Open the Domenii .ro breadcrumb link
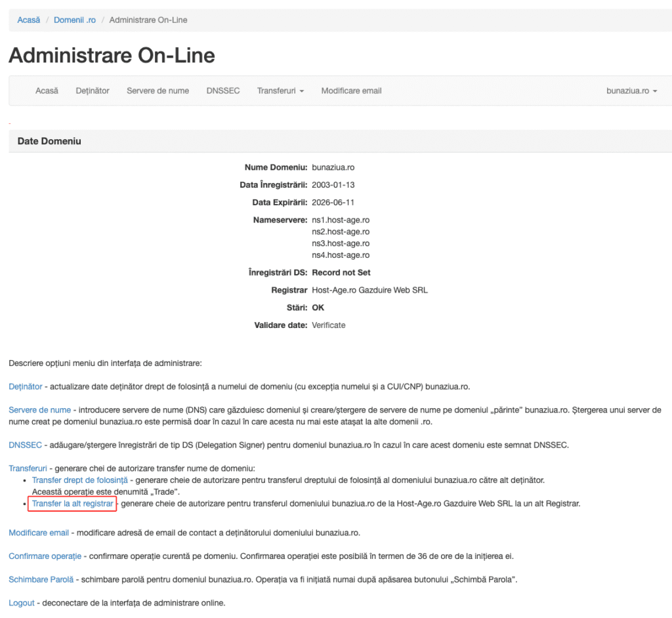The image size is (672, 618). 75,20
